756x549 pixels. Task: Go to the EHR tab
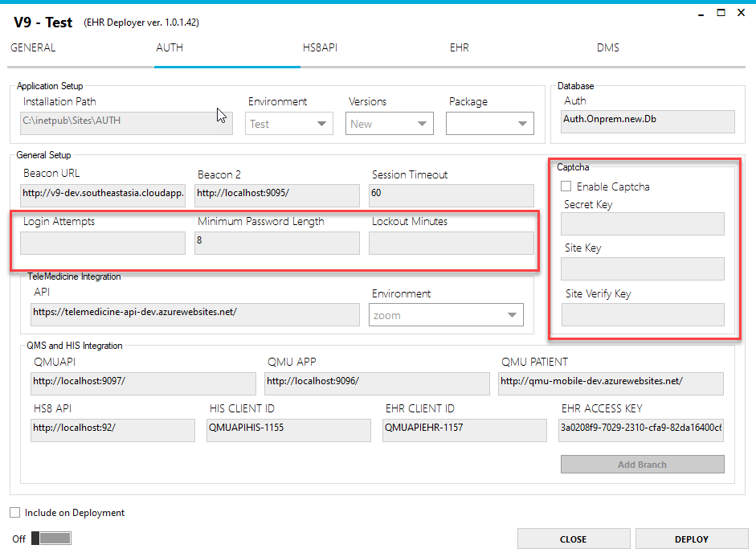(x=460, y=47)
